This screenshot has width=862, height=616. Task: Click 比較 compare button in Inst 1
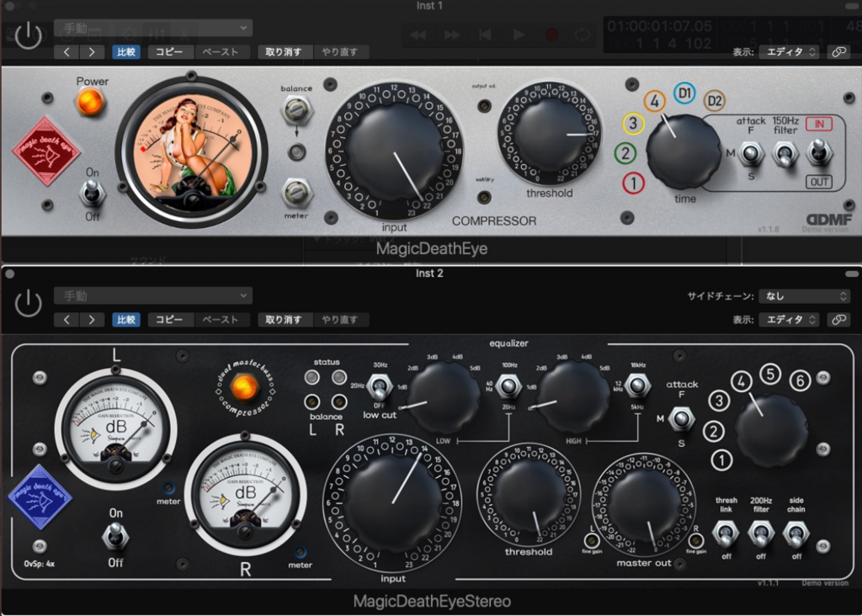click(x=126, y=52)
